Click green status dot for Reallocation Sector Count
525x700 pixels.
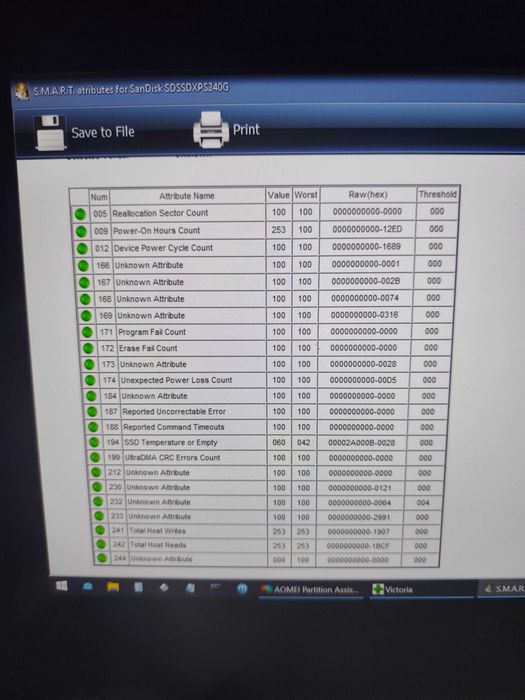pyautogui.click(x=80, y=214)
